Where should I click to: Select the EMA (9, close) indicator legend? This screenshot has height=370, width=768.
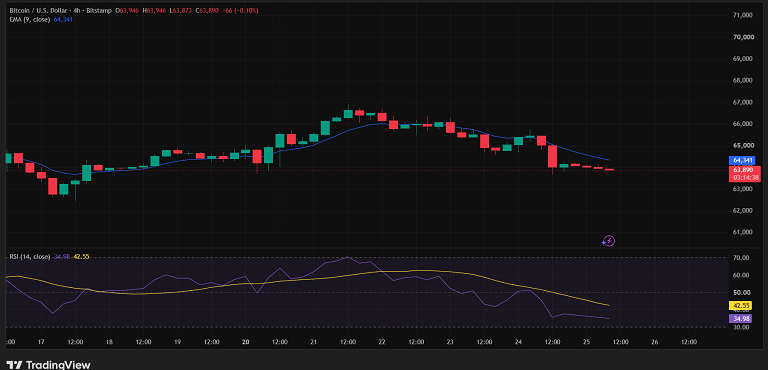pos(29,19)
